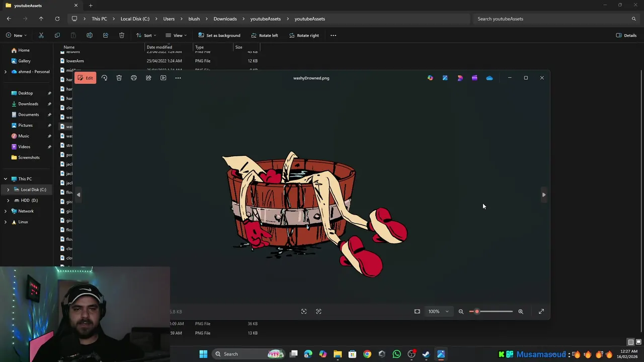Click the Rename icon in Explorer toolbar
The height and width of the screenshot is (362, 644).
pyautogui.click(x=90, y=35)
